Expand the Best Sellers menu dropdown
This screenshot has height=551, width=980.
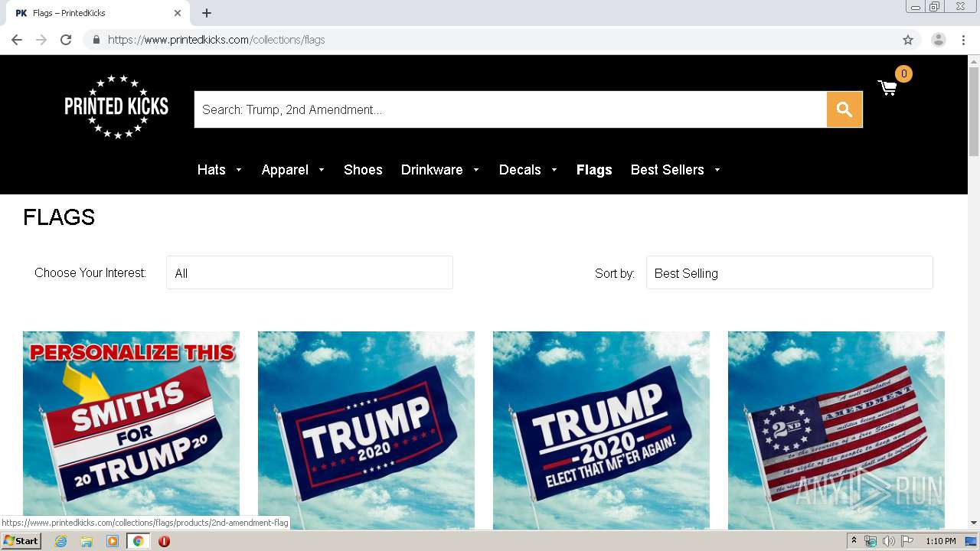(717, 170)
